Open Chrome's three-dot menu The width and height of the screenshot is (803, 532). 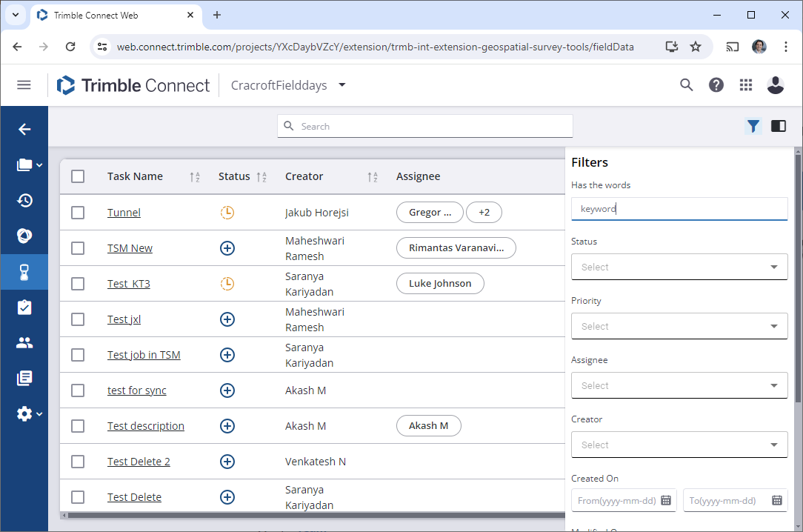786,46
